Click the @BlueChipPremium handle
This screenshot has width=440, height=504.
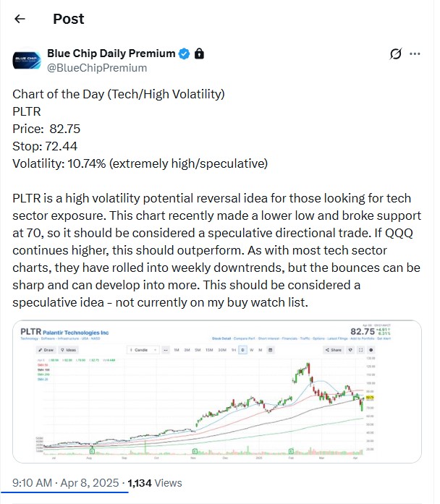97,67
